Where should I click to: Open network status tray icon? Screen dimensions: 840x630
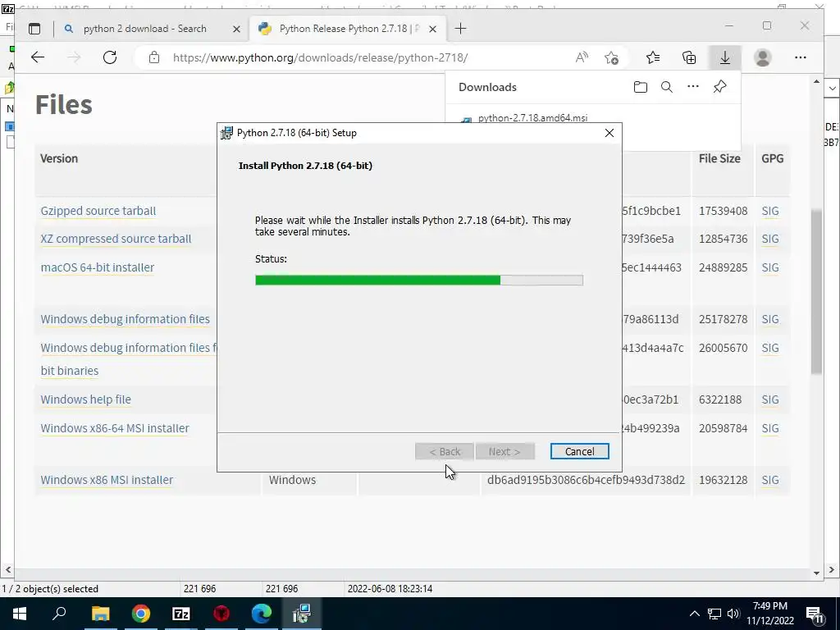point(714,614)
